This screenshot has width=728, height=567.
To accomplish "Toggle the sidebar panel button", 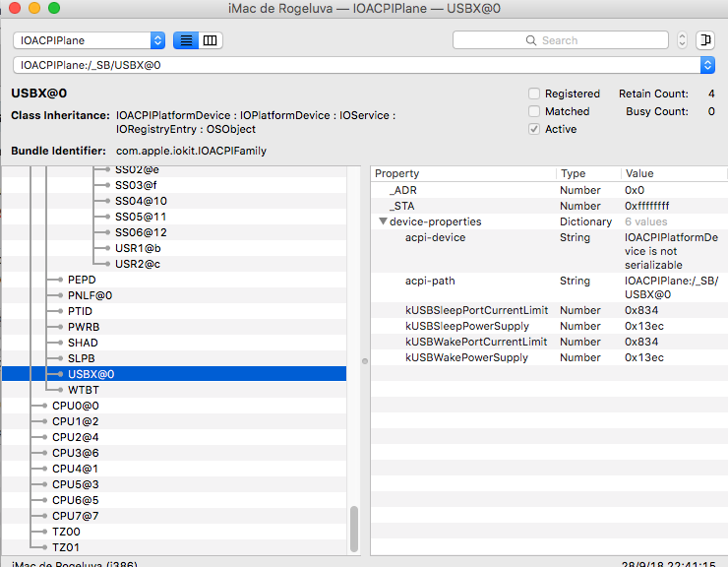I will pyautogui.click(x=704, y=40).
